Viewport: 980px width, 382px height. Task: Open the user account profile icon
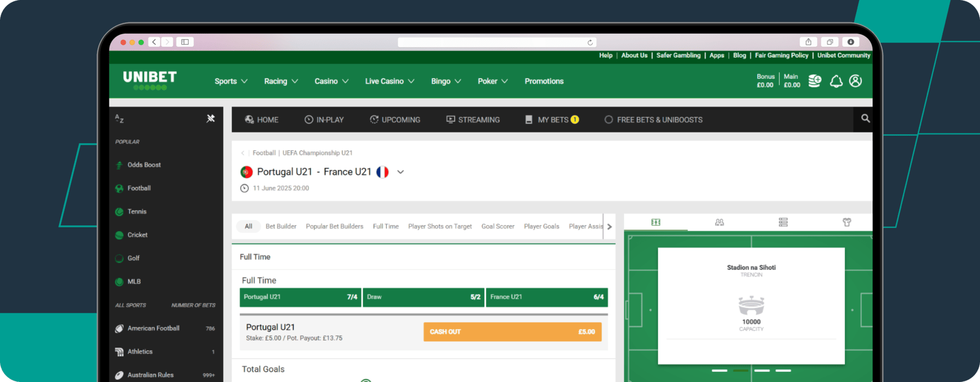(x=855, y=81)
